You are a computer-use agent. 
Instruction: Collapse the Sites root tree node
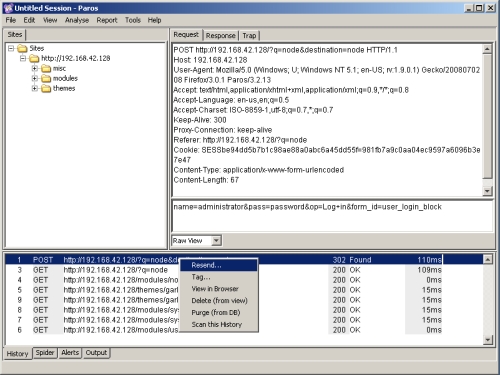coord(11,49)
